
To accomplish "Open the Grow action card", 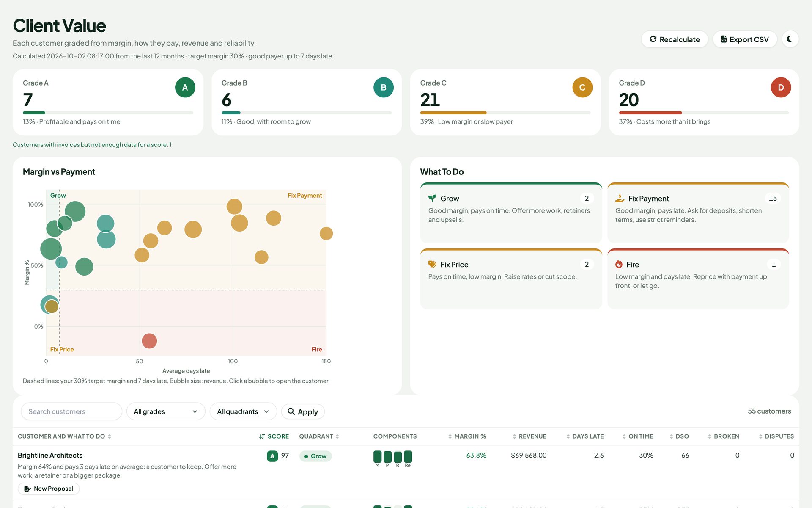I will pyautogui.click(x=511, y=213).
